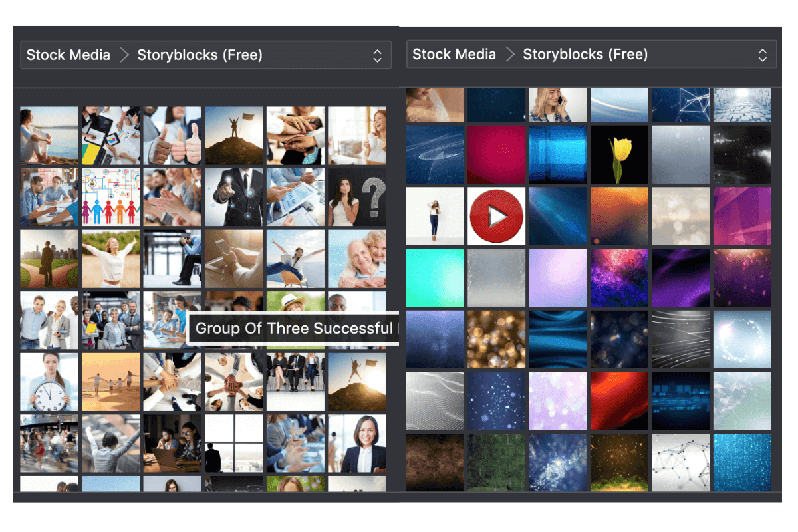Screen dimensions: 798x532
Task: Select the businessman at crossroads skyline thumbnail
Action: pos(49,259)
